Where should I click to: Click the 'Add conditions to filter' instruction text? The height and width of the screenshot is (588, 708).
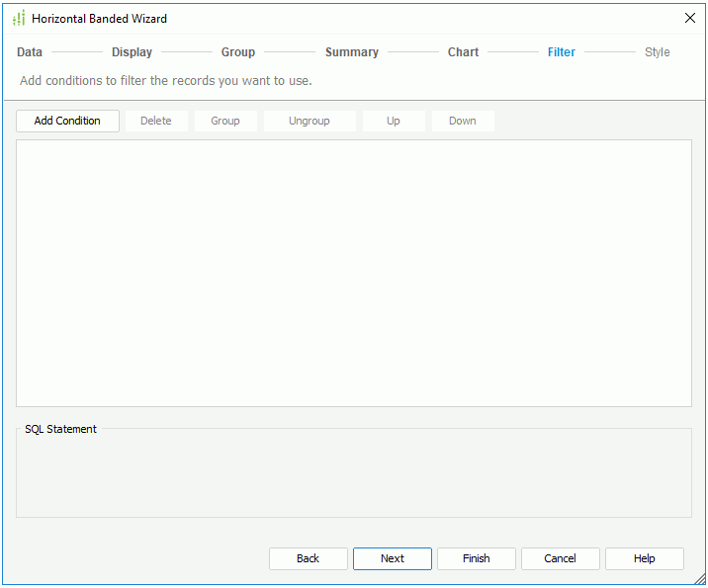166,81
